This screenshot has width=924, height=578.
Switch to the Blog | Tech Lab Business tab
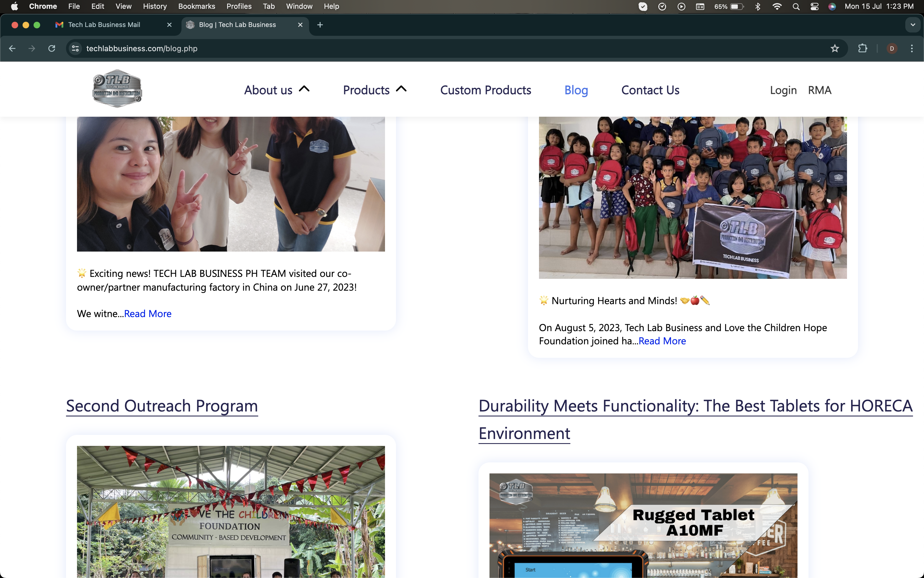[244, 25]
